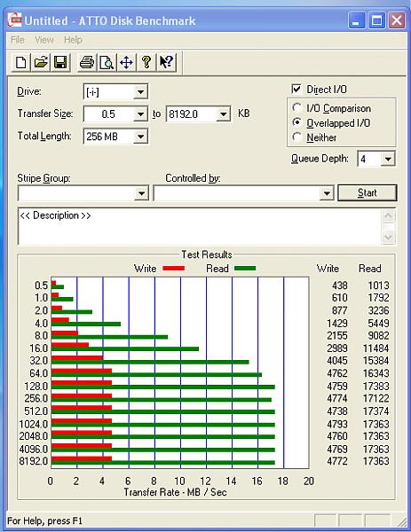The height and width of the screenshot is (532, 411).
Task: Open the Total Length 256 MB dropdown
Action: [x=140, y=137]
